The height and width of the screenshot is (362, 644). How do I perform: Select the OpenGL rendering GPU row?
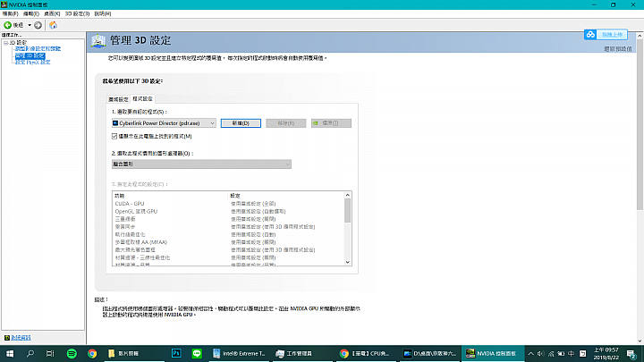(x=229, y=211)
